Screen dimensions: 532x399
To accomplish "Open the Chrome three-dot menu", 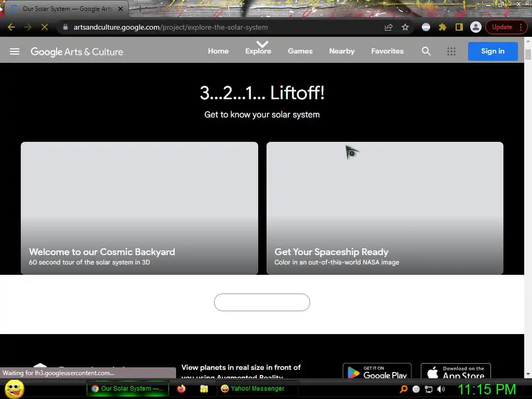I will coord(521,27).
